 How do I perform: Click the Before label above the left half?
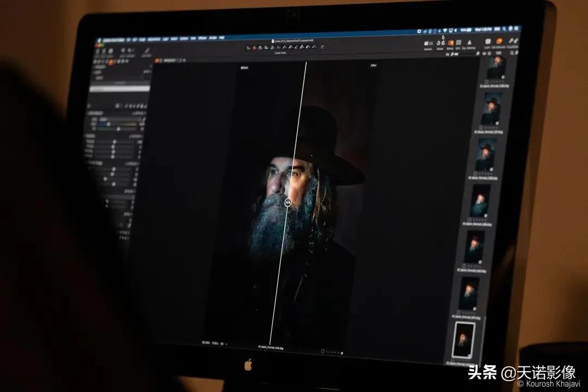click(244, 68)
